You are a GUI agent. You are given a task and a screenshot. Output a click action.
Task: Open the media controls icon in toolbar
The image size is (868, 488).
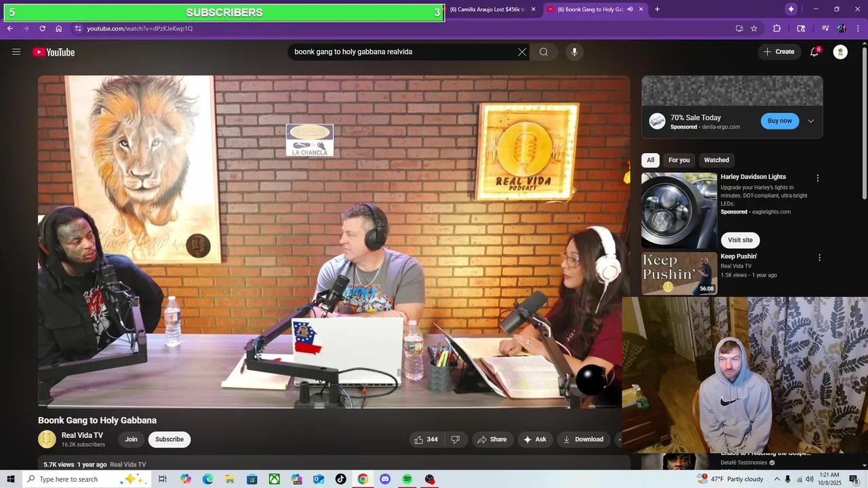tap(825, 28)
